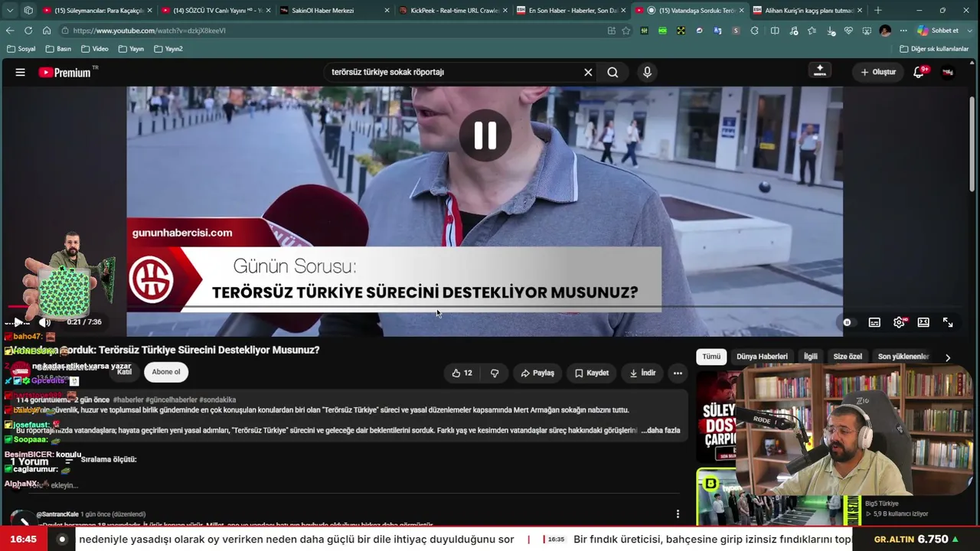Viewport: 980px width, 551px height.
Task: Download the video with İndir
Action: 642,373
